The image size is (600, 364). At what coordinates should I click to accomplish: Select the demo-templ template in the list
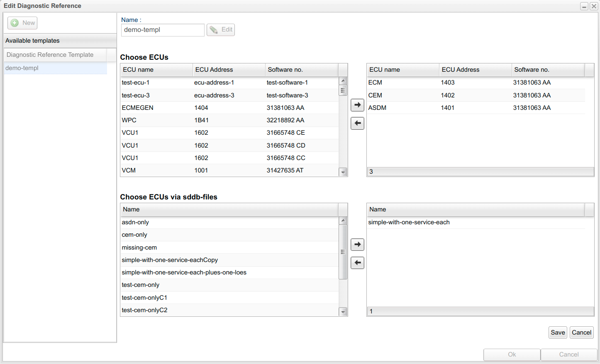tap(55, 68)
